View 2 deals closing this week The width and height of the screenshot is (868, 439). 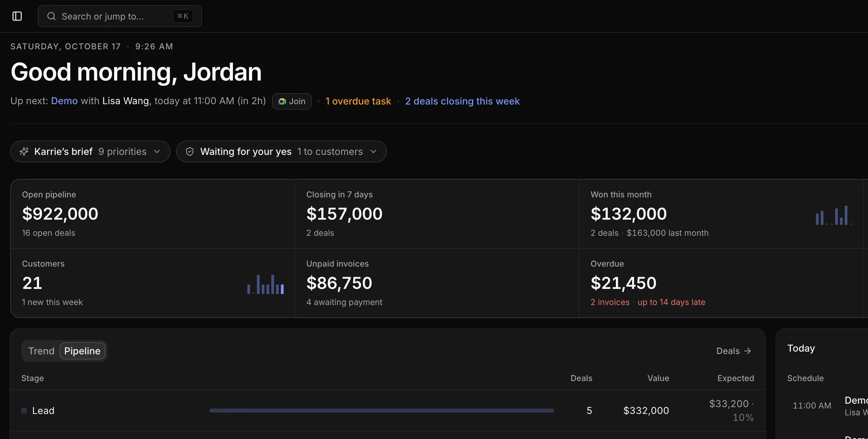(462, 101)
